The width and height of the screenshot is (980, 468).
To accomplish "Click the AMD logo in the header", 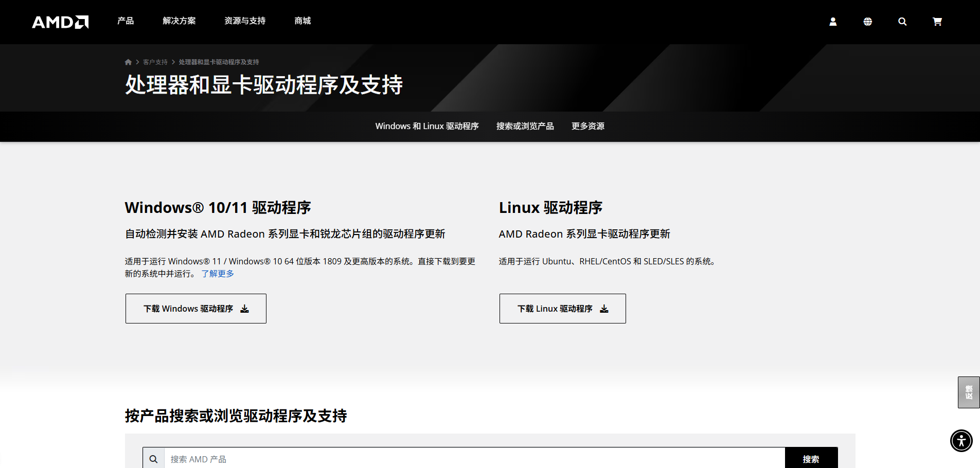I will point(60,22).
